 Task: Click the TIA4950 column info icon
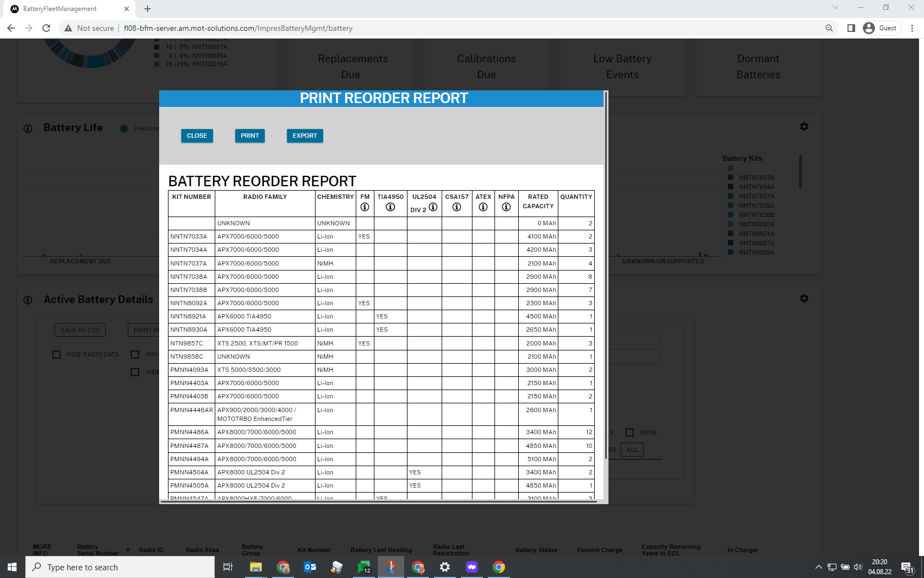click(390, 207)
